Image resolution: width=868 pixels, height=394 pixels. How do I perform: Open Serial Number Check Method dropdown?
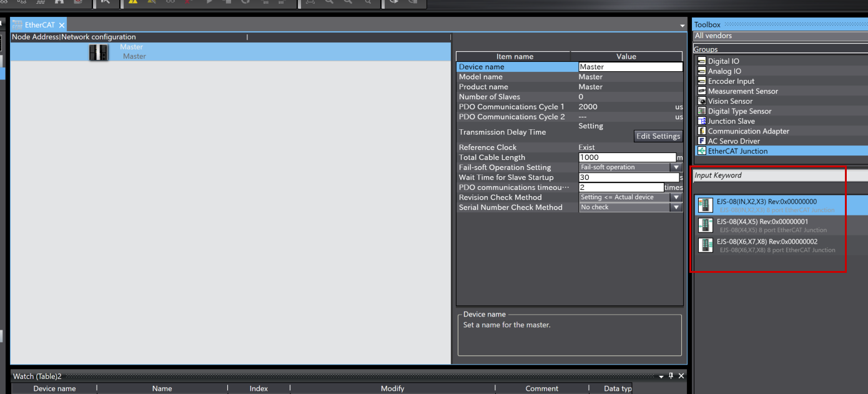[x=676, y=207]
